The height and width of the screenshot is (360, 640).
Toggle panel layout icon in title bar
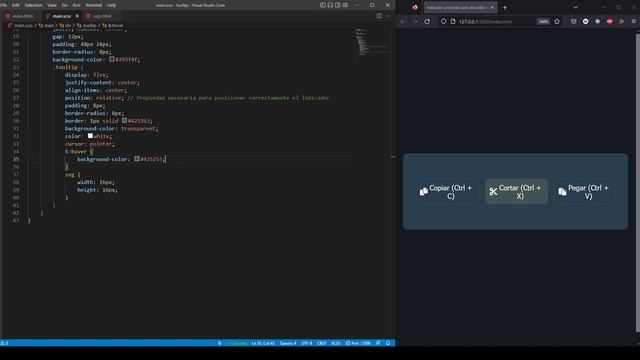coord(330,5)
